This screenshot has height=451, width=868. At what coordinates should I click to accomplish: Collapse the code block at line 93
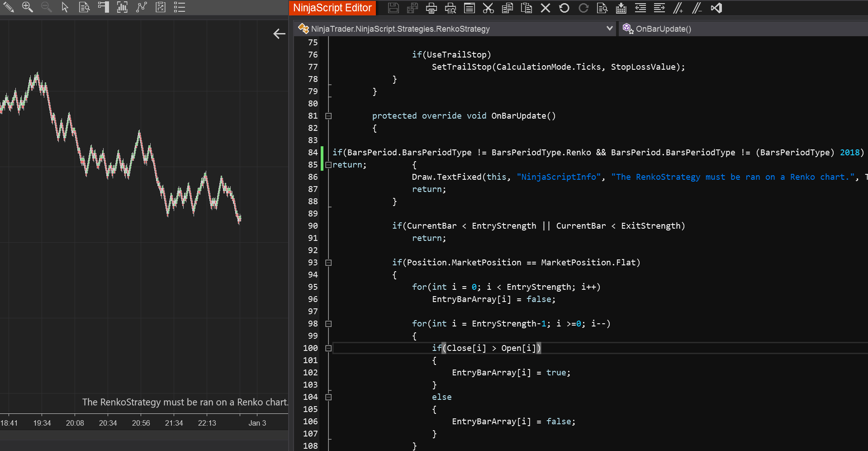[329, 263]
